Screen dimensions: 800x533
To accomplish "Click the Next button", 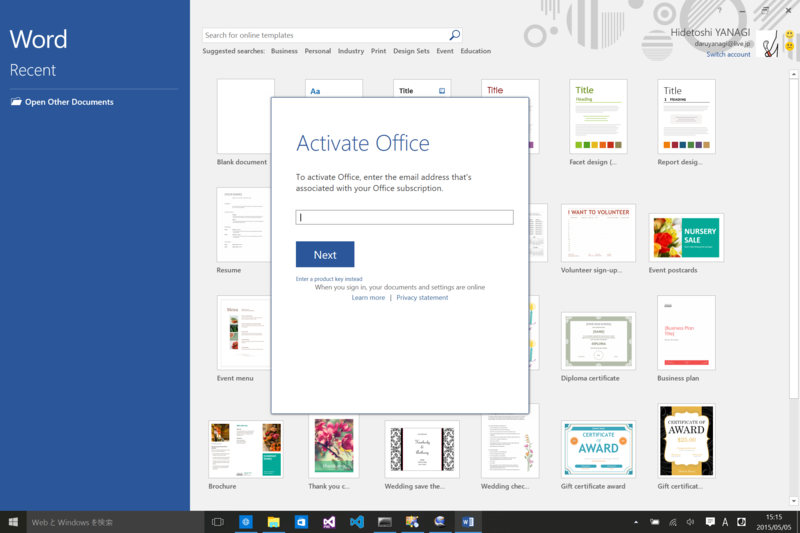I will pyautogui.click(x=325, y=255).
